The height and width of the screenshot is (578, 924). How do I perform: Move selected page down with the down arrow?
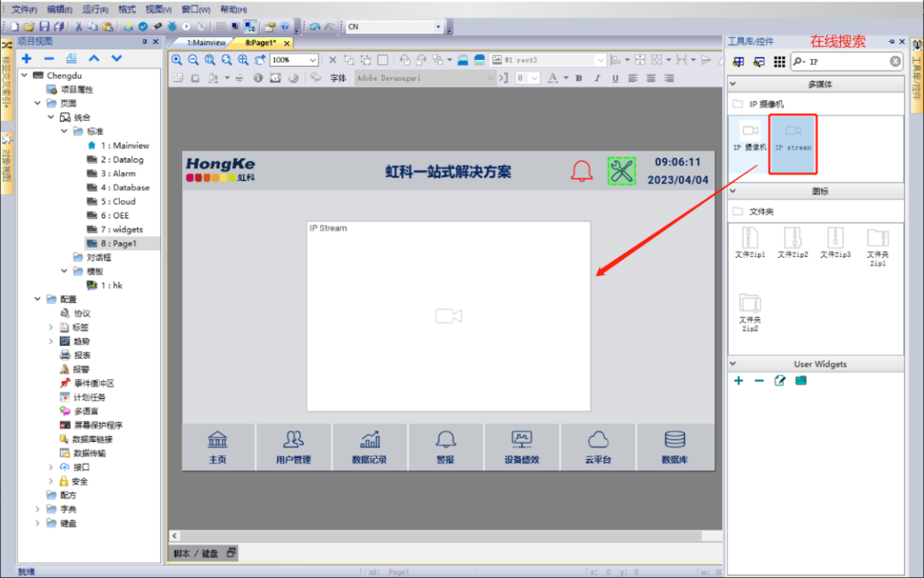pos(116,58)
